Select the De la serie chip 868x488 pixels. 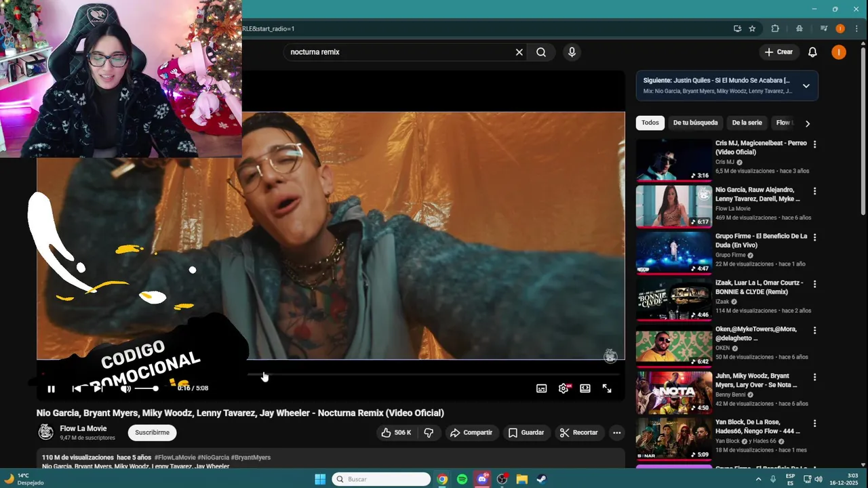pos(747,123)
